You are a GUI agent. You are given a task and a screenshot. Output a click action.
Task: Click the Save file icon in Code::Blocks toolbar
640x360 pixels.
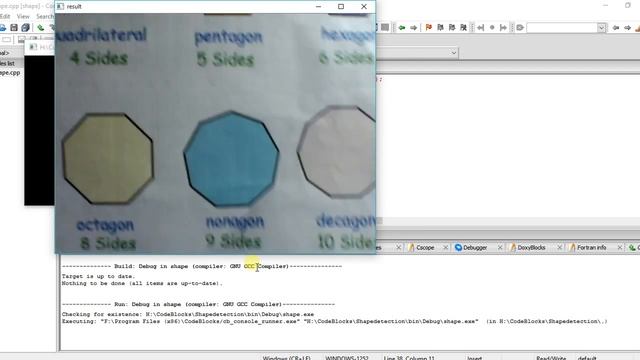[14, 27]
